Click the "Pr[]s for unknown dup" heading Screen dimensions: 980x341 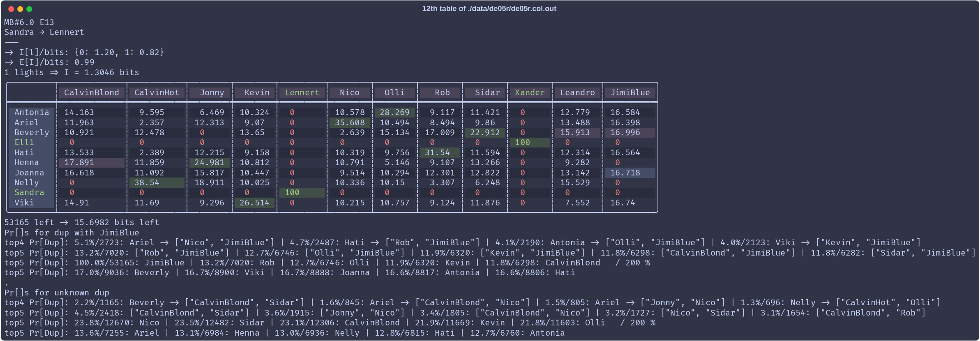tap(57, 293)
